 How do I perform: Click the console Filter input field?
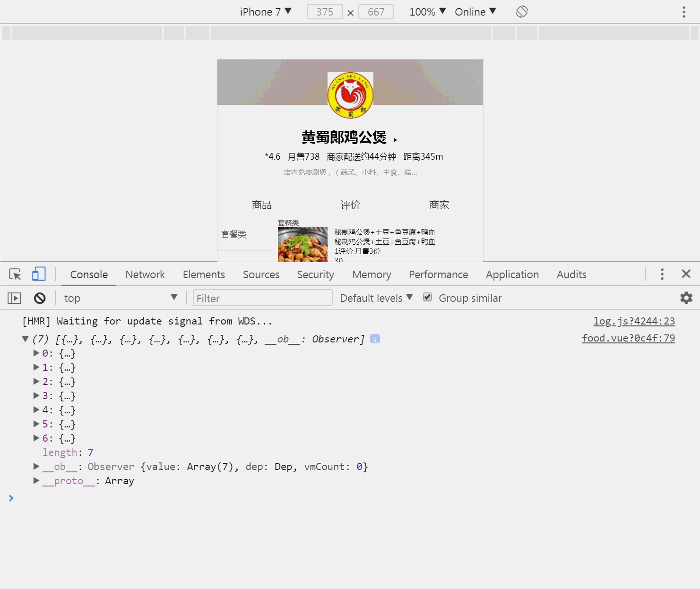coord(263,298)
